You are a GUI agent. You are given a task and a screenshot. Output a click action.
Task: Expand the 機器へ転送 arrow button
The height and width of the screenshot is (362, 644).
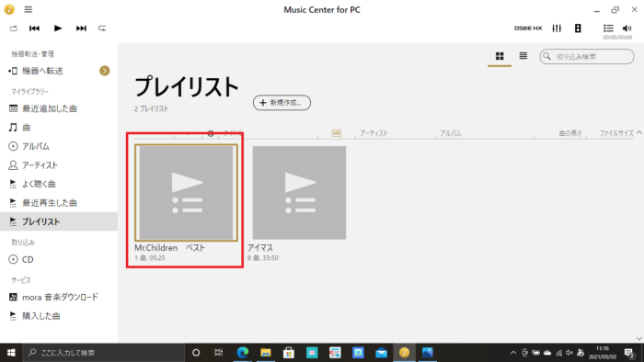point(104,71)
